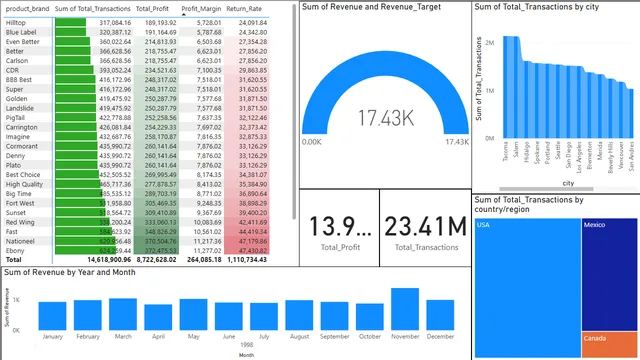
Task: Click the Carrington brand name
Action: (x=21, y=127)
